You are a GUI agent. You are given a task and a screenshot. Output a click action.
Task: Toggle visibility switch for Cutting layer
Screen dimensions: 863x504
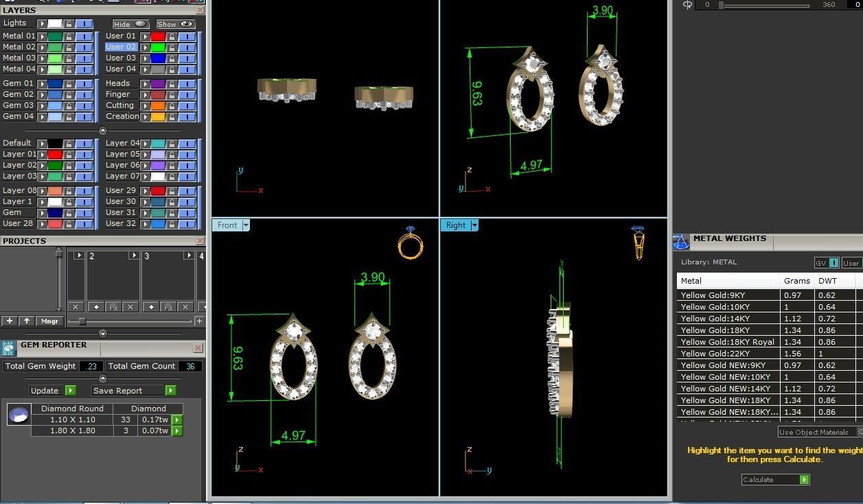(187, 106)
